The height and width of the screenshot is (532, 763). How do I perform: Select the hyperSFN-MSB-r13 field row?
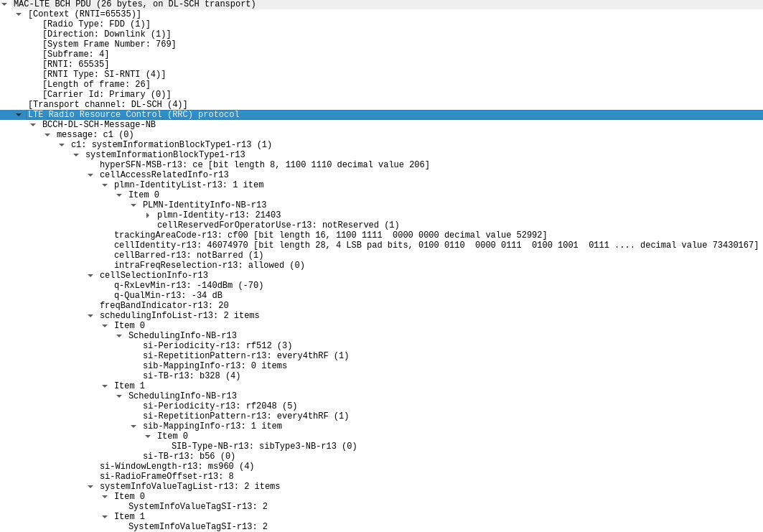[x=264, y=165]
